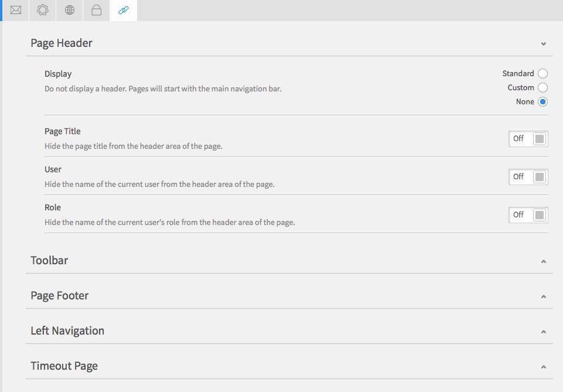Click the 'Do not display a header' description

(x=163, y=88)
